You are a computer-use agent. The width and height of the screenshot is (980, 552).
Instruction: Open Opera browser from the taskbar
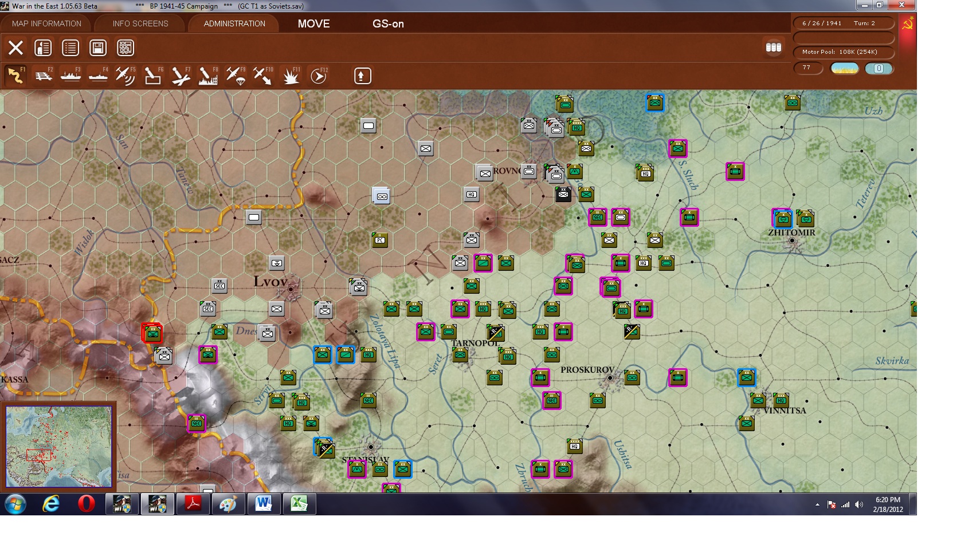[x=87, y=504]
